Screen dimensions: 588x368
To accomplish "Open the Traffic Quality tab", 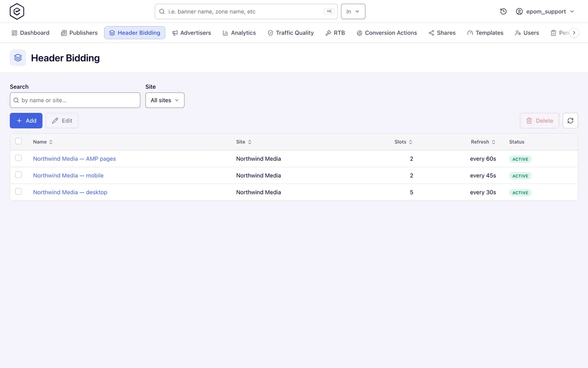I will [x=291, y=33].
